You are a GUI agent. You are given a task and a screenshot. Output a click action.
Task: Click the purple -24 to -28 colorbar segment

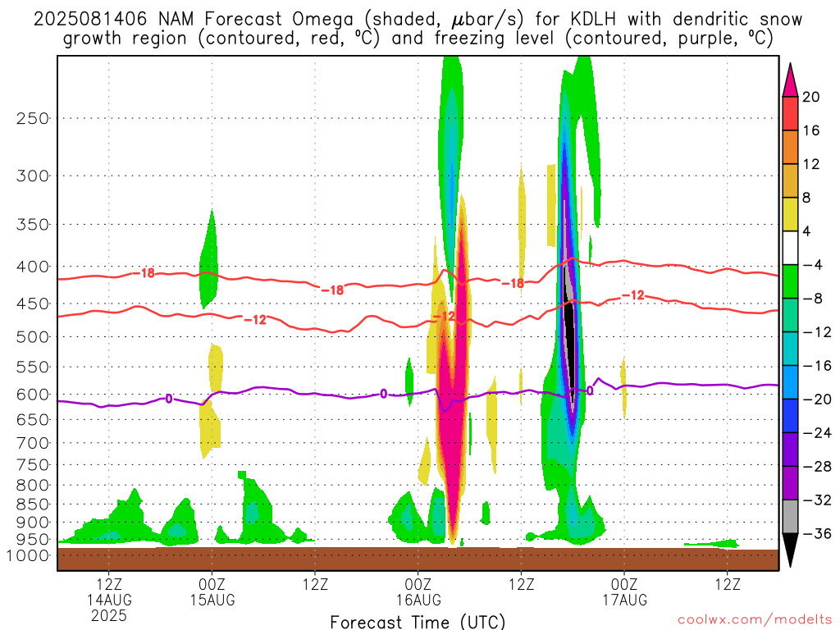[x=790, y=450]
